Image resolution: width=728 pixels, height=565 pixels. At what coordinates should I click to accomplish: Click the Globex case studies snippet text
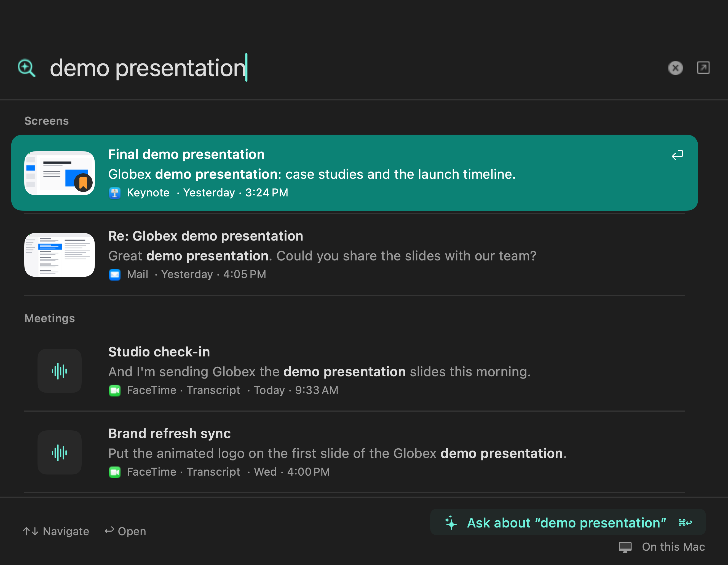[x=312, y=174]
